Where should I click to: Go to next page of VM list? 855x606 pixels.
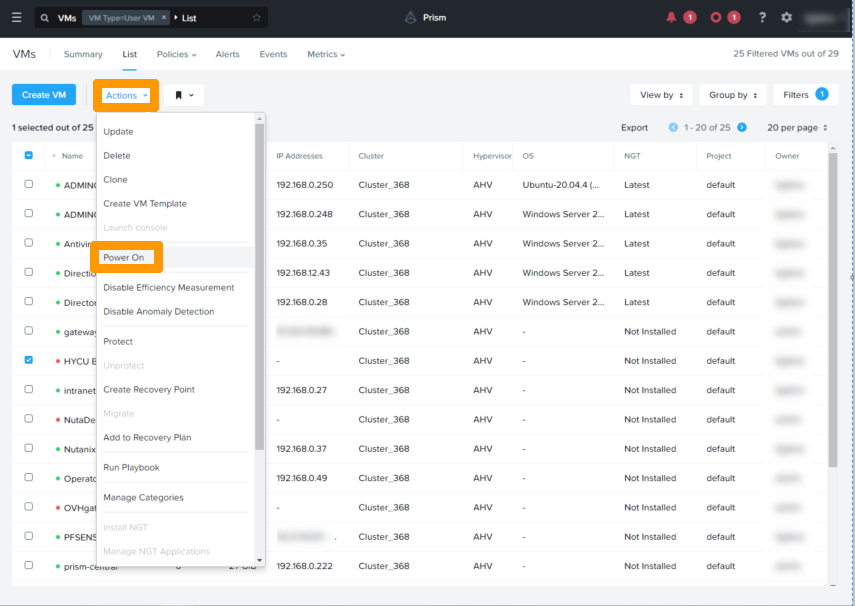tap(742, 128)
